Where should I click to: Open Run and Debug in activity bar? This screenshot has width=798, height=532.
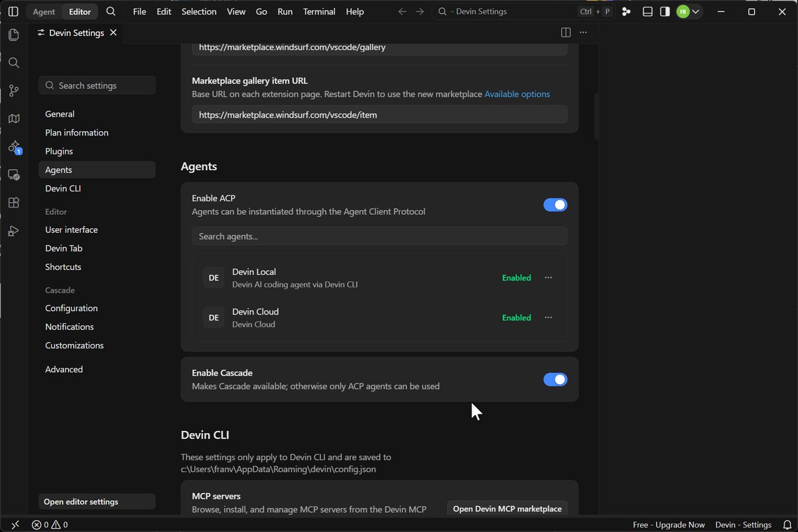[x=13, y=231]
